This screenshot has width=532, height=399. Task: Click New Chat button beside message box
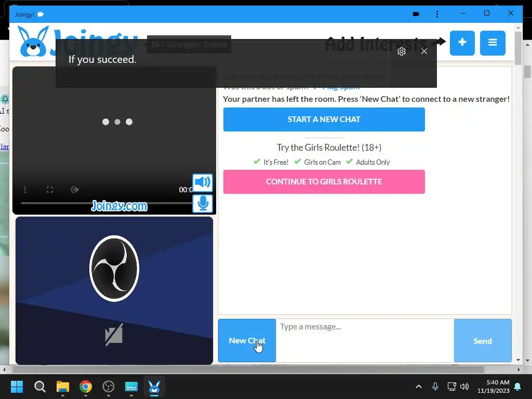(x=247, y=340)
